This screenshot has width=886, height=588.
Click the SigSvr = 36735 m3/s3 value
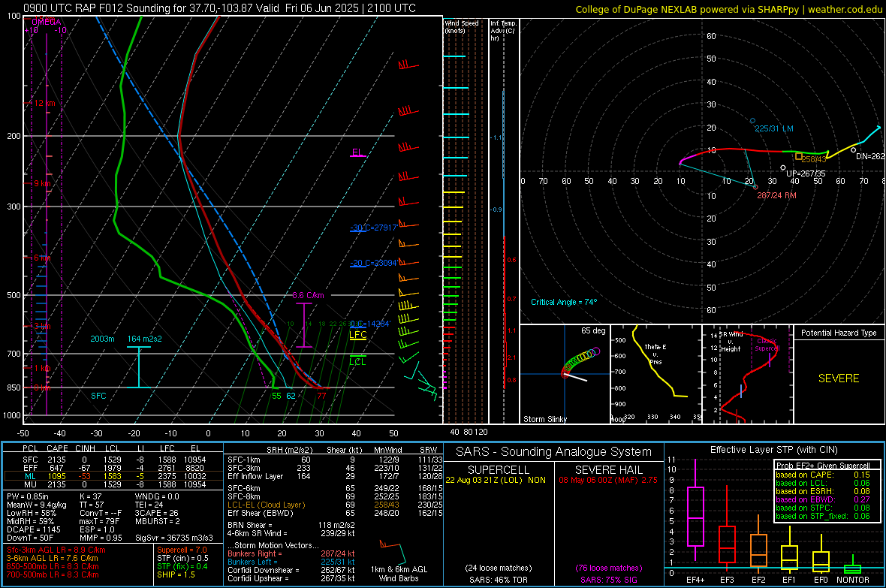pos(174,538)
